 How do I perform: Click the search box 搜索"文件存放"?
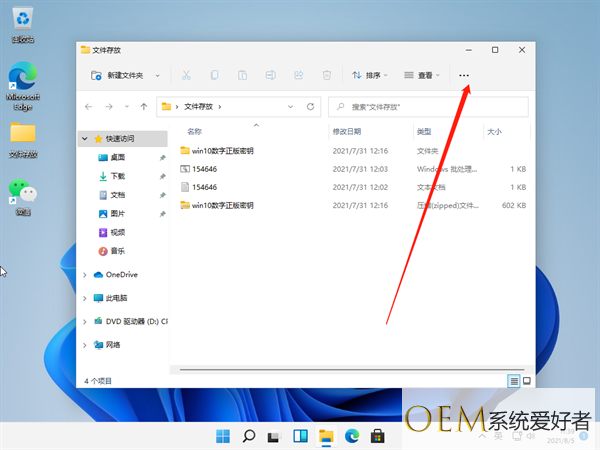pos(432,106)
